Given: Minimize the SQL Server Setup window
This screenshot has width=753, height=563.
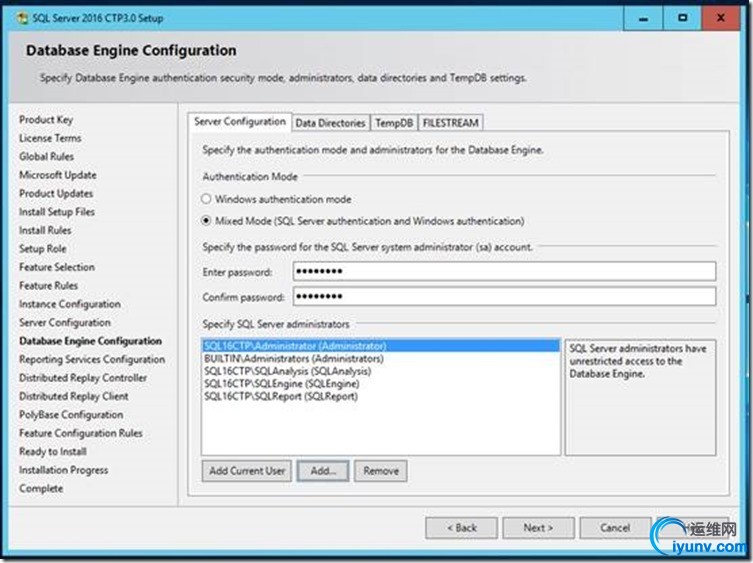Looking at the screenshot, I should 644,18.
